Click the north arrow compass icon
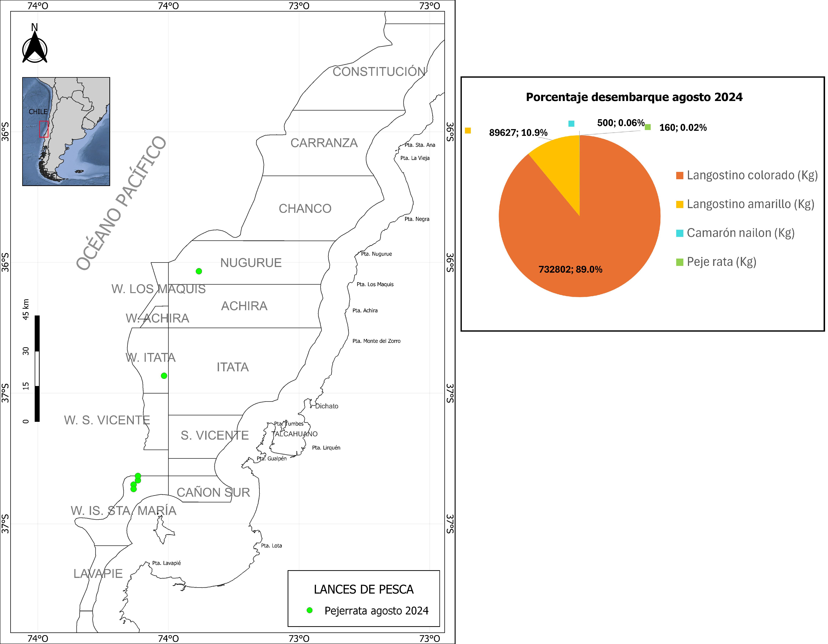Image resolution: width=828 pixels, height=644 pixels. tap(35, 47)
